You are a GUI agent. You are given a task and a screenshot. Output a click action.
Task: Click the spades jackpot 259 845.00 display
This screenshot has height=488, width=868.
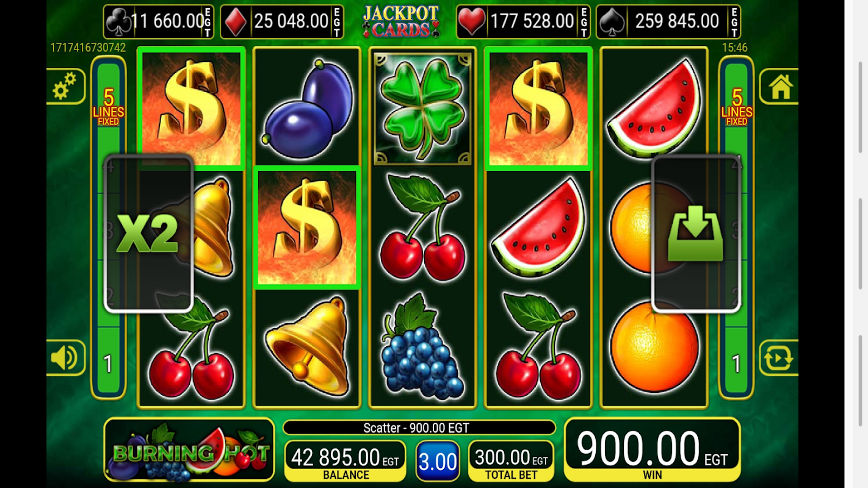668,21
